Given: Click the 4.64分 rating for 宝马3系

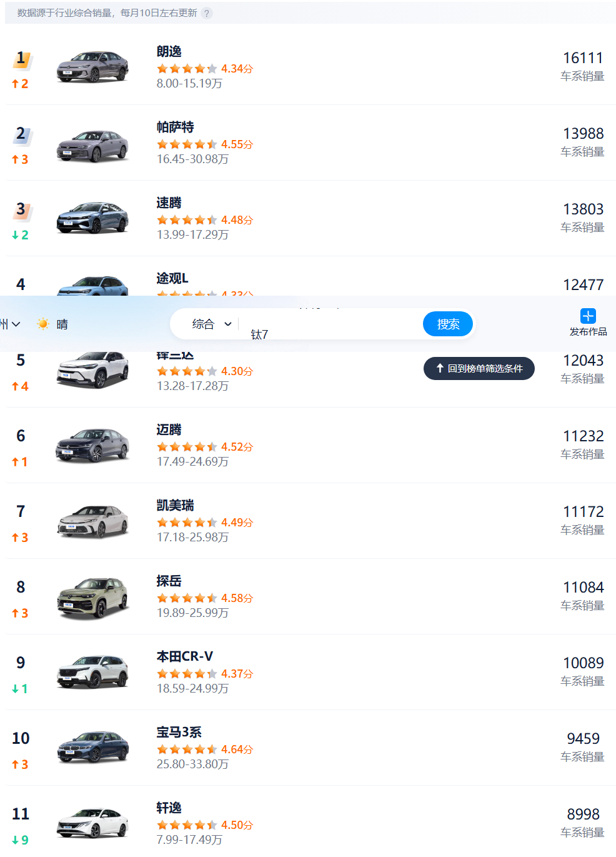Looking at the screenshot, I should 237,749.
